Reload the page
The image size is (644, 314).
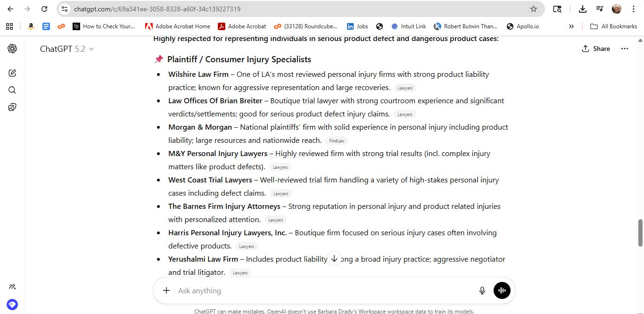click(x=44, y=9)
